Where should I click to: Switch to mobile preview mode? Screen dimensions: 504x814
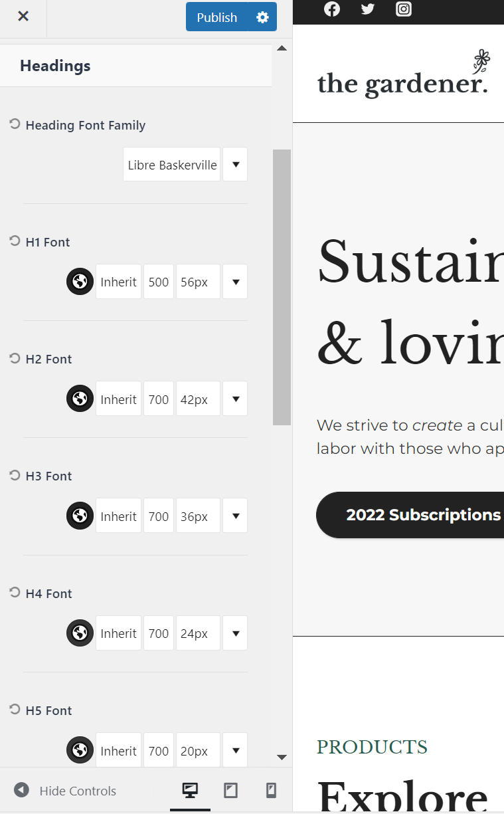click(x=271, y=790)
